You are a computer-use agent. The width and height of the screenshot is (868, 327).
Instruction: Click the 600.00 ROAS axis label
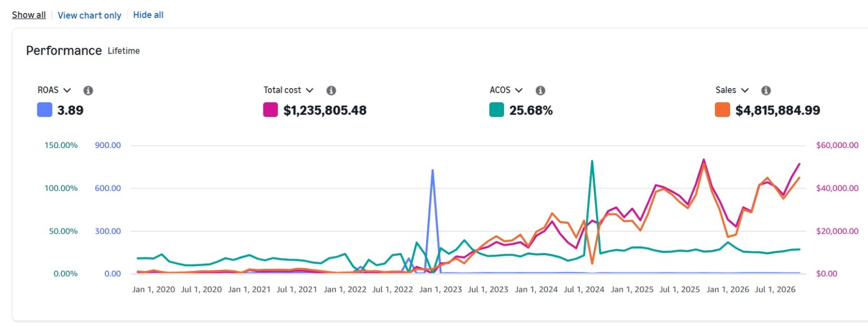tap(109, 188)
